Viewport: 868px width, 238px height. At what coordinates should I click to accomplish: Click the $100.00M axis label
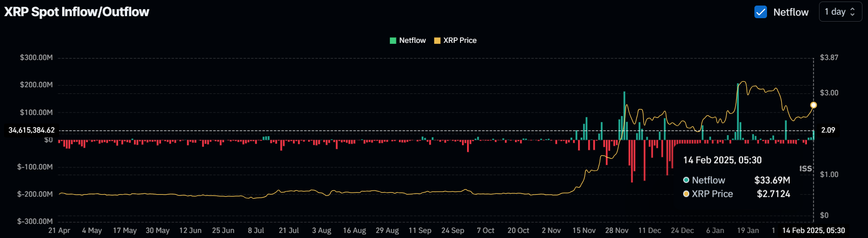point(36,112)
